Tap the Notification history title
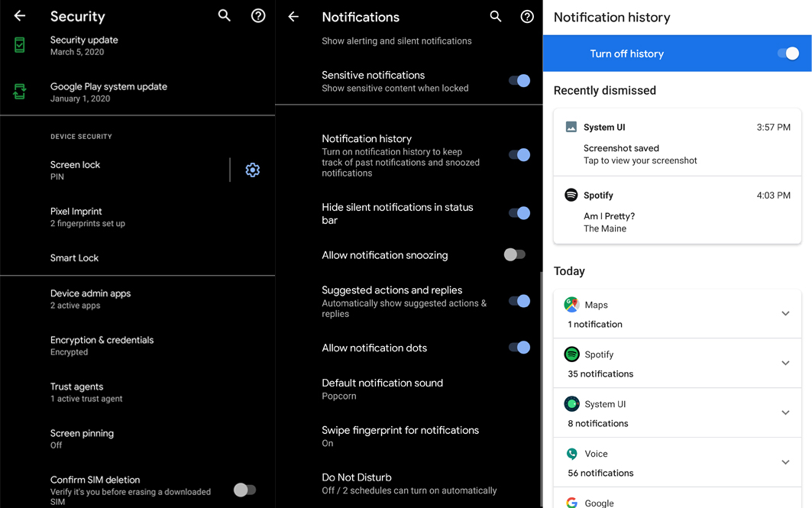Image resolution: width=812 pixels, height=508 pixels. (612, 17)
